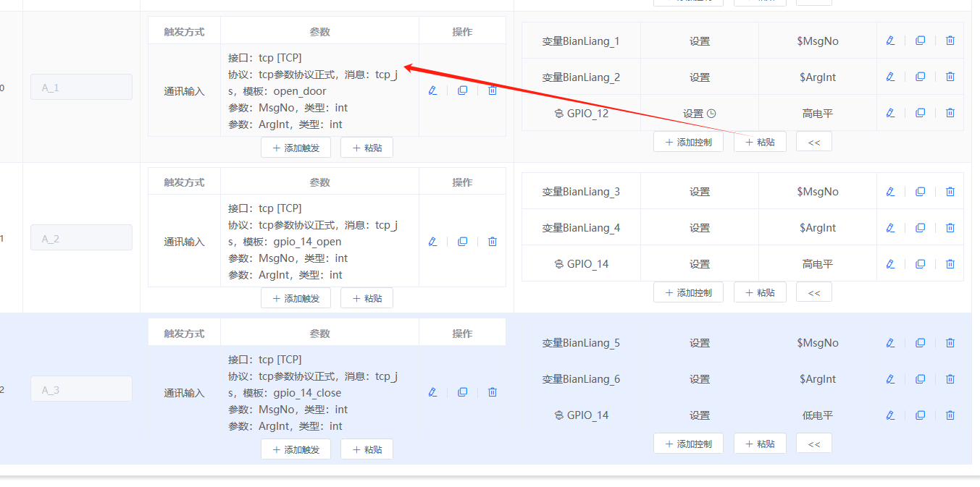980x487 pixels.
Task: Click the A_2 name input field
Action: (x=81, y=237)
